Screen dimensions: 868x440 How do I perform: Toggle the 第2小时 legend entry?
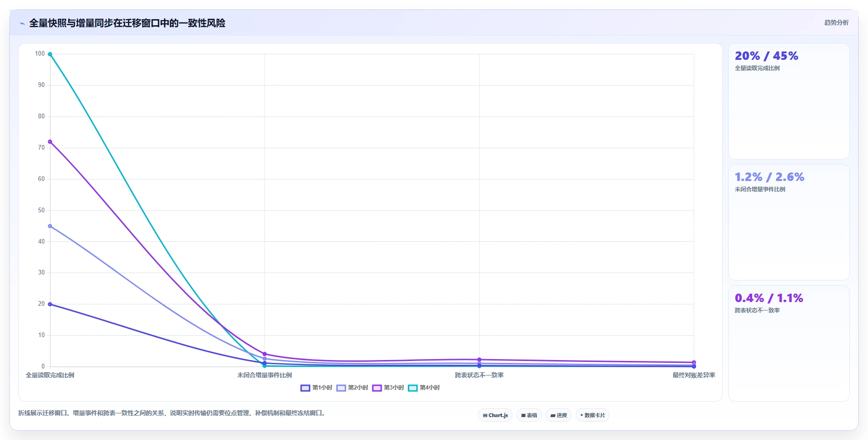click(x=352, y=388)
